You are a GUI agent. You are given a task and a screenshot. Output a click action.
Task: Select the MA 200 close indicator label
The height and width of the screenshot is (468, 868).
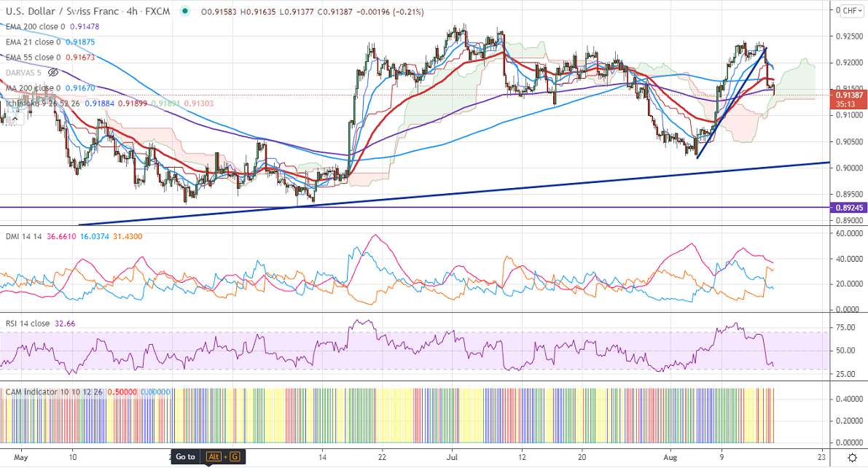click(x=34, y=88)
